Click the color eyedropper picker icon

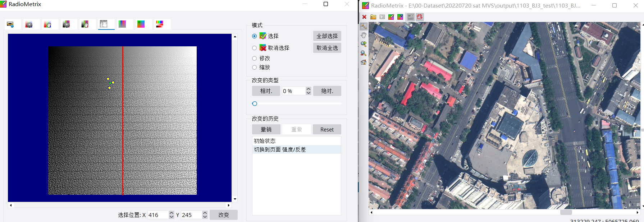coord(400,17)
